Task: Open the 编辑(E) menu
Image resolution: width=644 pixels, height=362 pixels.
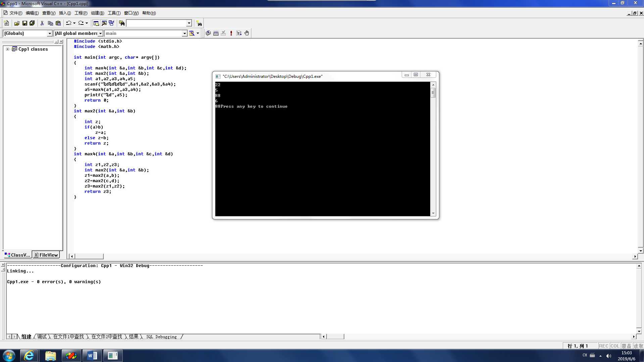Action: point(32,13)
